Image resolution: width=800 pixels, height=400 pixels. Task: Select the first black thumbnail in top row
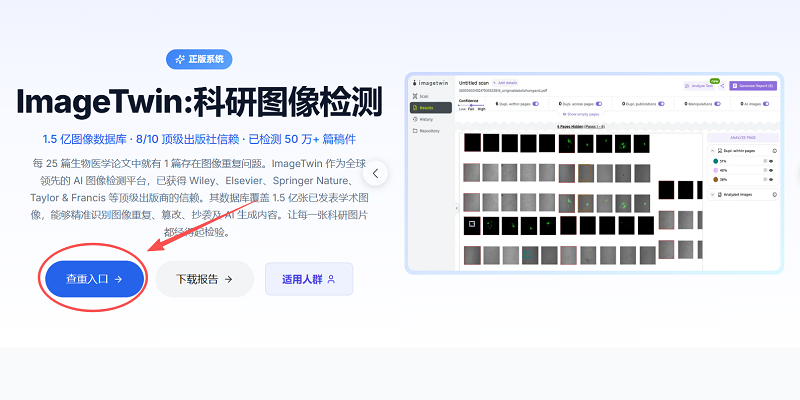(472, 142)
